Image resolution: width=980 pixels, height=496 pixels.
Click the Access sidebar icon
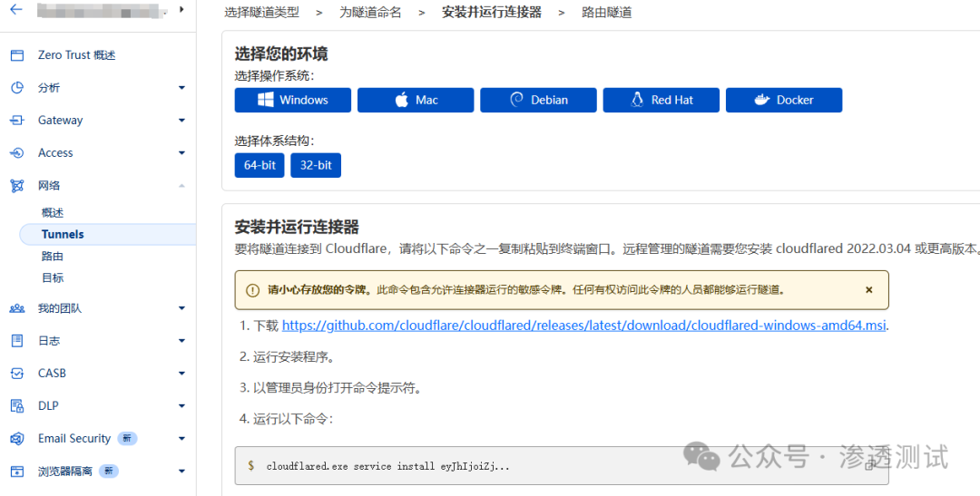pos(16,153)
